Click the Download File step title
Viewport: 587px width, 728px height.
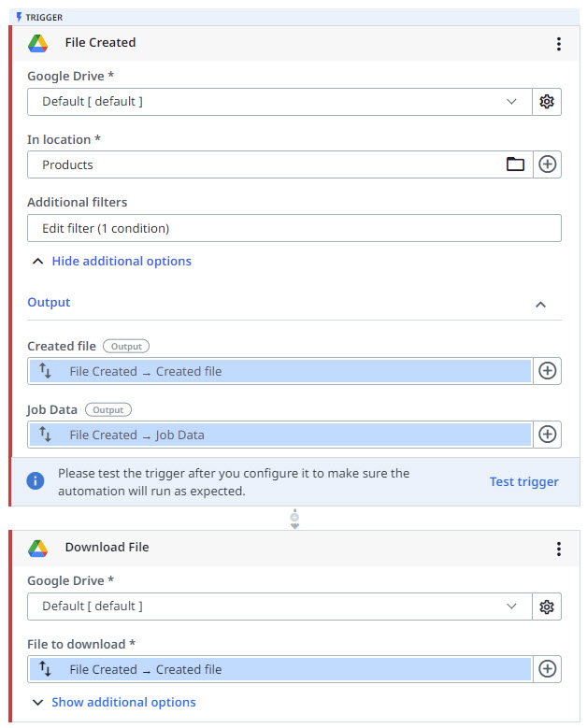point(107,548)
